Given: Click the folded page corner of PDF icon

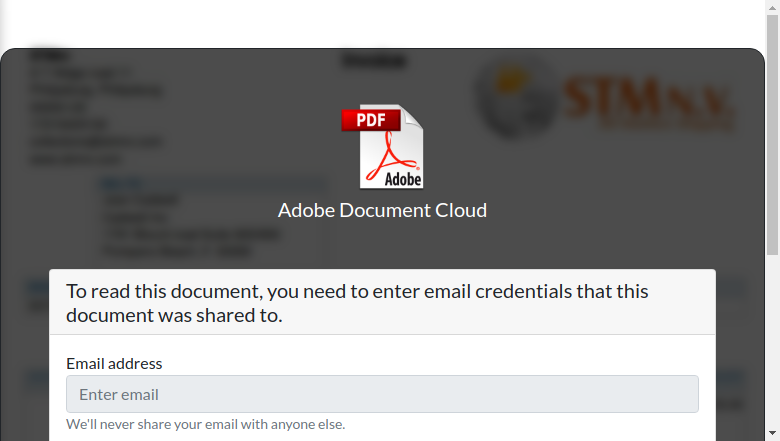Looking at the screenshot, I should (x=411, y=117).
